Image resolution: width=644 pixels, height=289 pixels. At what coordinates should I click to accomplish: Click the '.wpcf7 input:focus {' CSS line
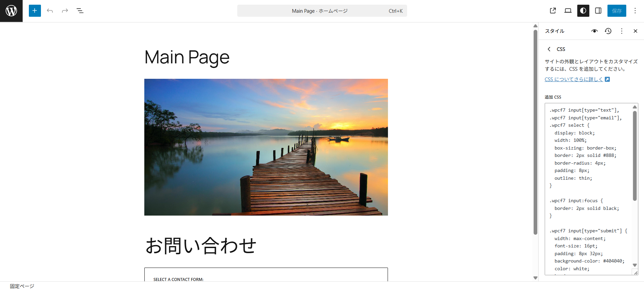pos(576,200)
